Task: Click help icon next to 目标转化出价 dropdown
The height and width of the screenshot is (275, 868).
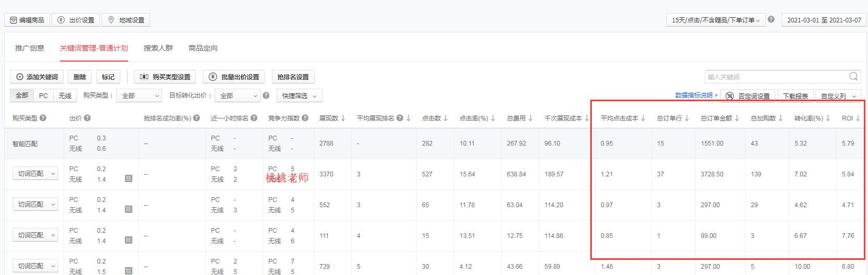Action: pyautogui.click(x=266, y=95)
